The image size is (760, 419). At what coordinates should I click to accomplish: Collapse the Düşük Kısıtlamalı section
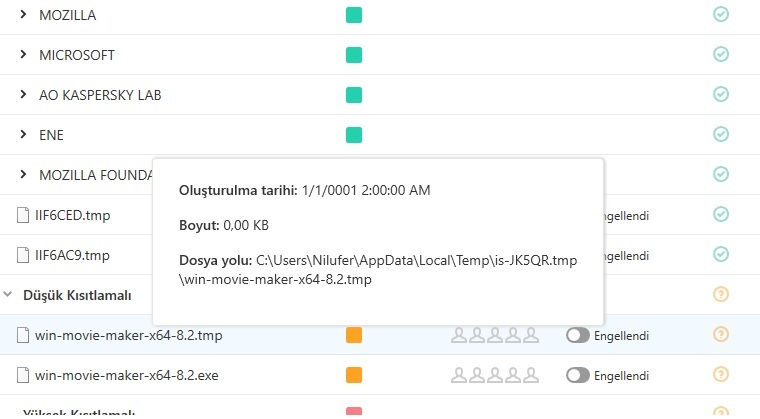point(9,295)
